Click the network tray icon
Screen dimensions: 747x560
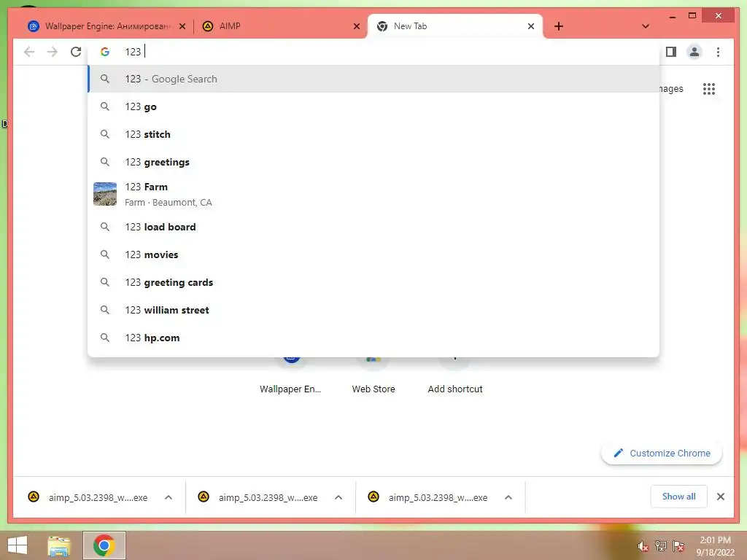(661, 546)
